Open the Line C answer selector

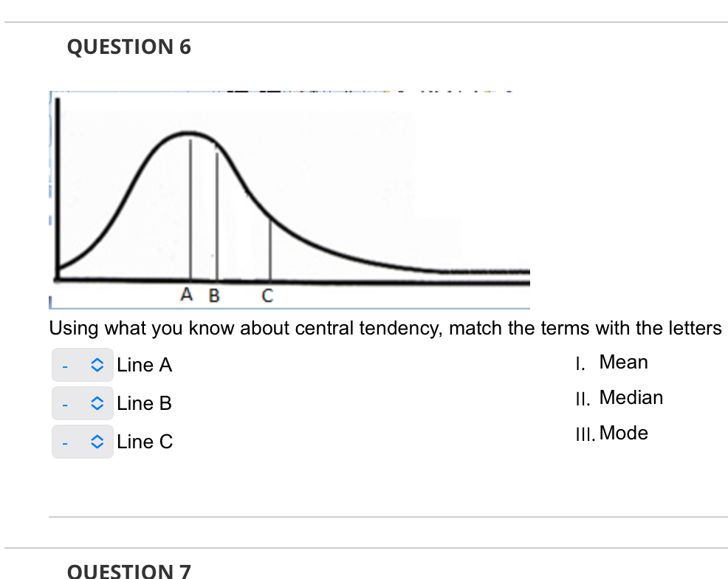pos(82,441)
